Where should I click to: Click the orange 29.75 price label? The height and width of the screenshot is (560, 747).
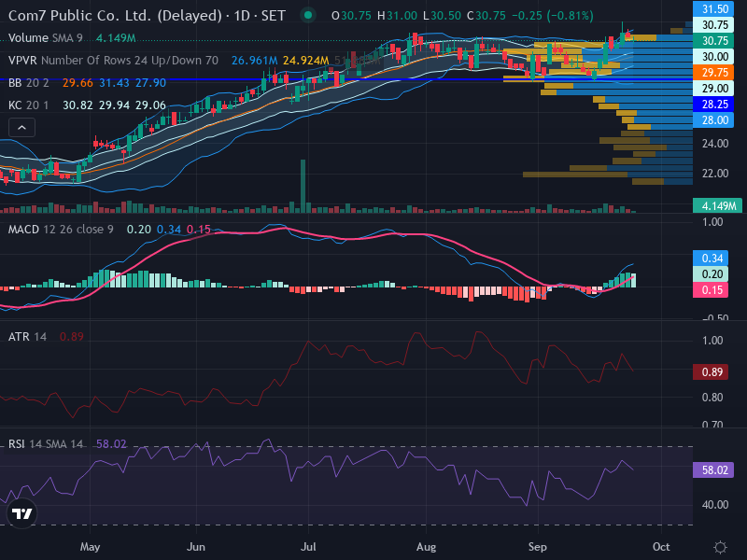click(x=713, y=73)
